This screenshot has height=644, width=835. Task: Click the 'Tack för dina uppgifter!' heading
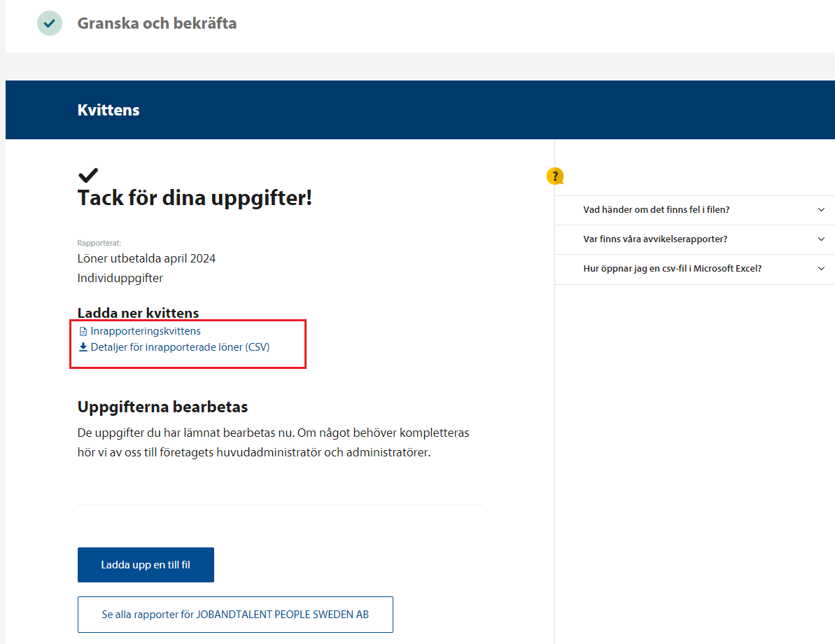click(x=195, y=198)
